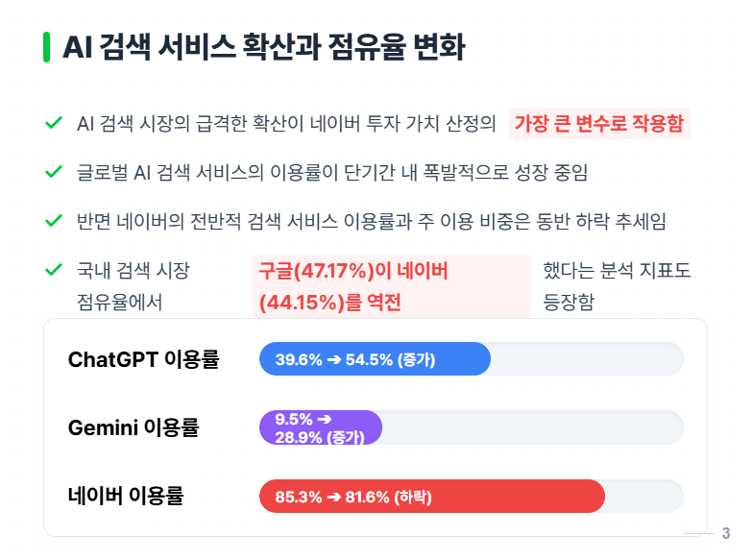Select the purple Gemini 이용률 progress bar
Image resolution: width=752 pixels, height=560 pixels.
321,427
